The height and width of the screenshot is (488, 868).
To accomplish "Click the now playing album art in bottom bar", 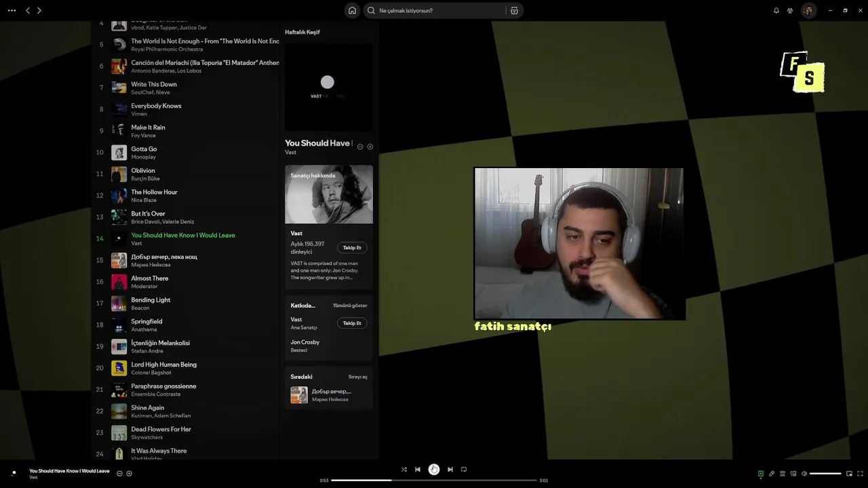I will (14, 473).
